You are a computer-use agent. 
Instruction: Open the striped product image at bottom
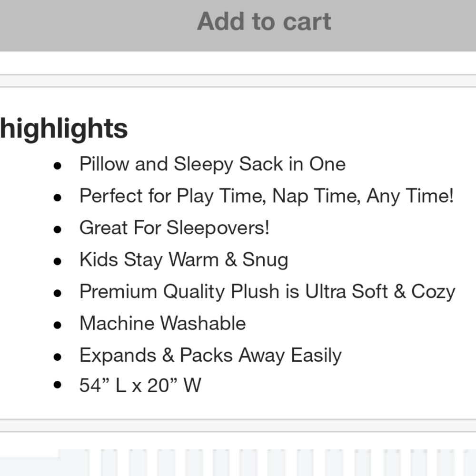[x=238, y=463]
